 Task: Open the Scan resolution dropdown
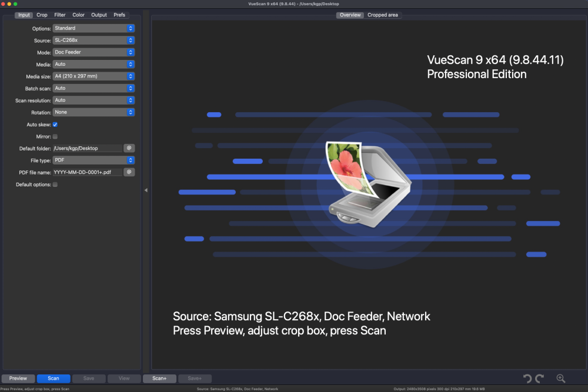coord(93,100)
